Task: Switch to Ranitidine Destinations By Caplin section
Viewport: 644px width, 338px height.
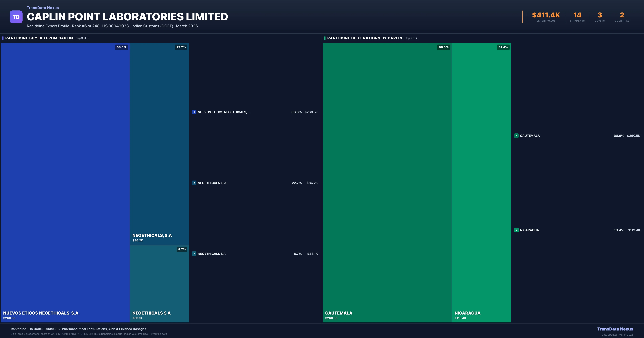Action: point(365,38)
